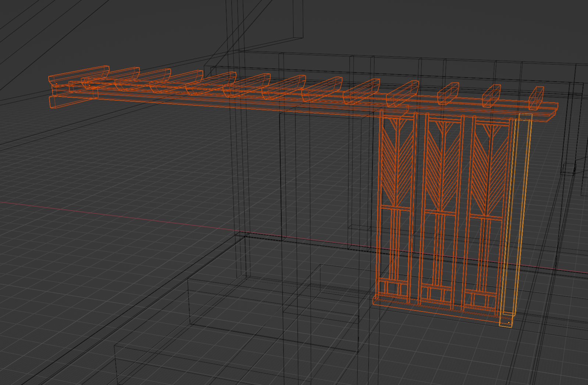Click the rightmost short rafter block on the beam

(x=536, y=98)
